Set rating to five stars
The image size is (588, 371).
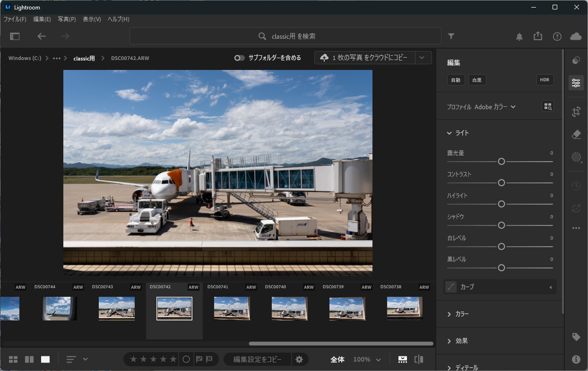click(x=173, y=360)
